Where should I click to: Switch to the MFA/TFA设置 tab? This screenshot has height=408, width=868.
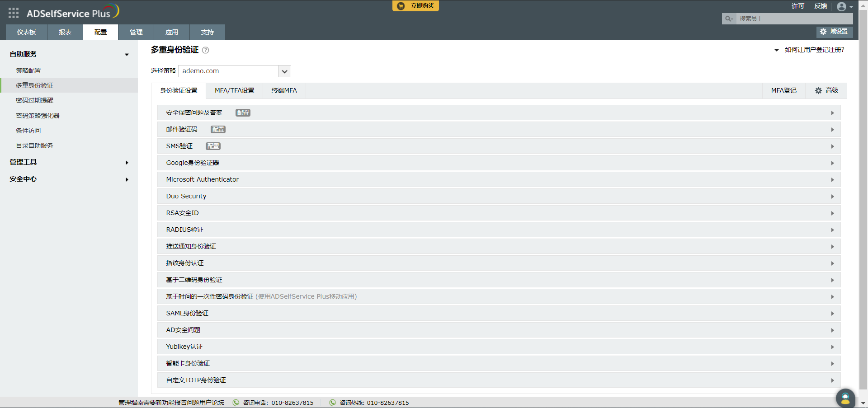[x=234, y=90]
